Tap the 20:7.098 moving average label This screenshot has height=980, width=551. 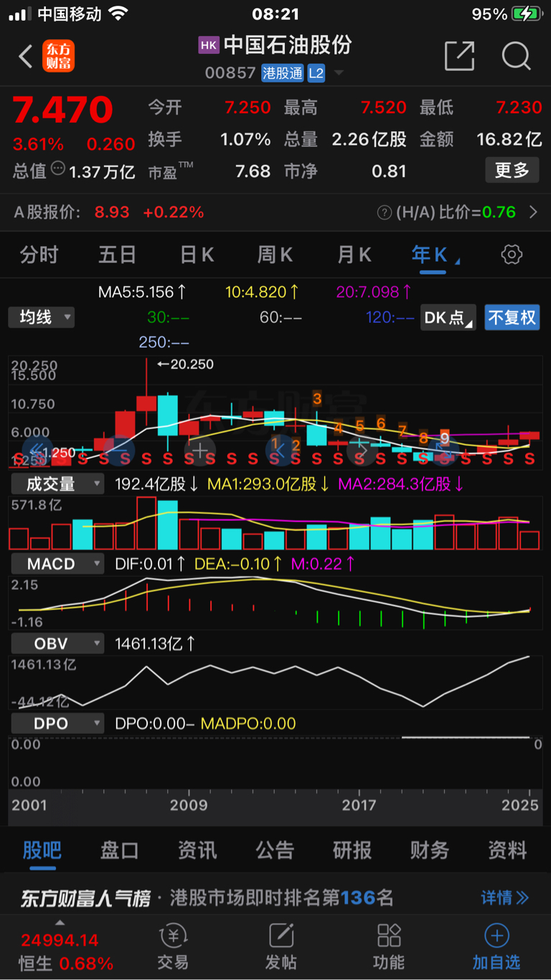tap(374, 292)
